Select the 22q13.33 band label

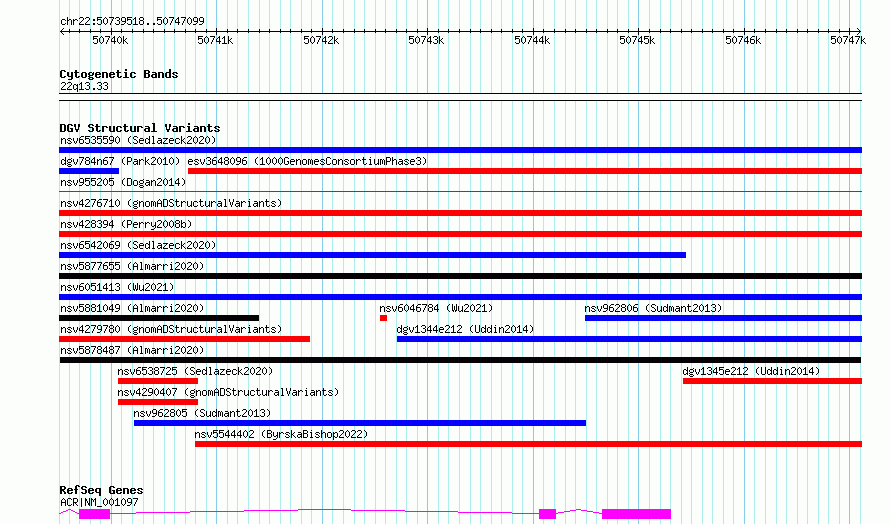[x=84, y=86]
